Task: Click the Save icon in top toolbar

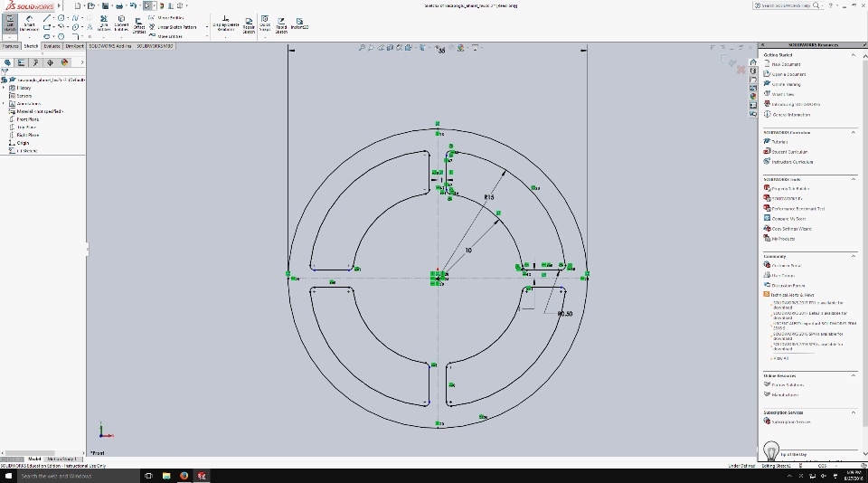Action: click(x=105, y=5)
